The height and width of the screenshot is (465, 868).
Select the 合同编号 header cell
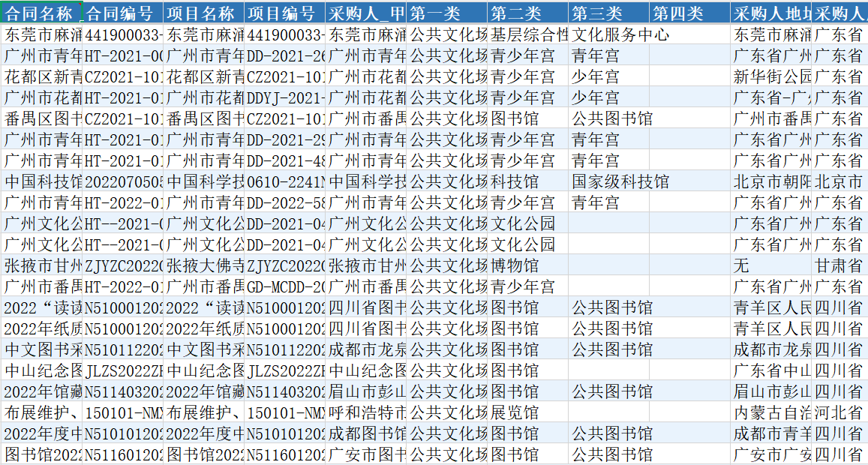pyautogui.click(x=122, y=13)
